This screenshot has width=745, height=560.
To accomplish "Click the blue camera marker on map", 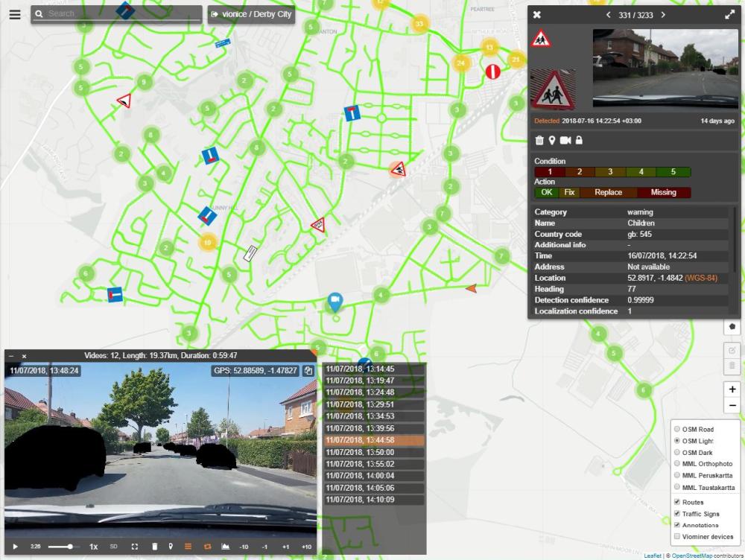I will [x=335, y=300].
